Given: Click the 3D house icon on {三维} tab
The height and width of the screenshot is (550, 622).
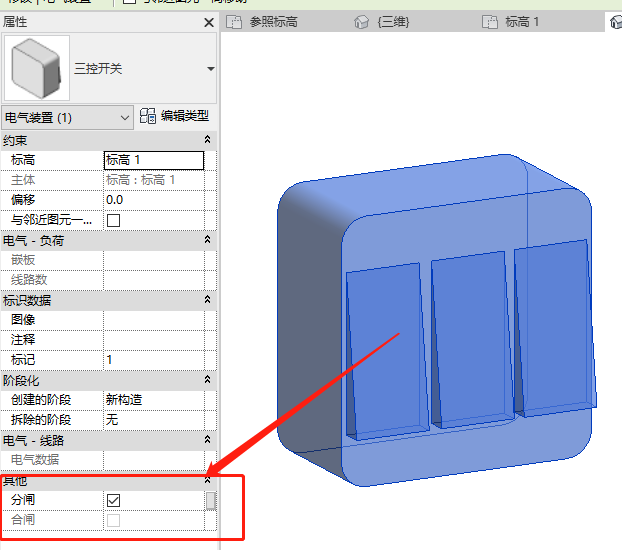Looking at the screenshot, I should click(361, 22).
